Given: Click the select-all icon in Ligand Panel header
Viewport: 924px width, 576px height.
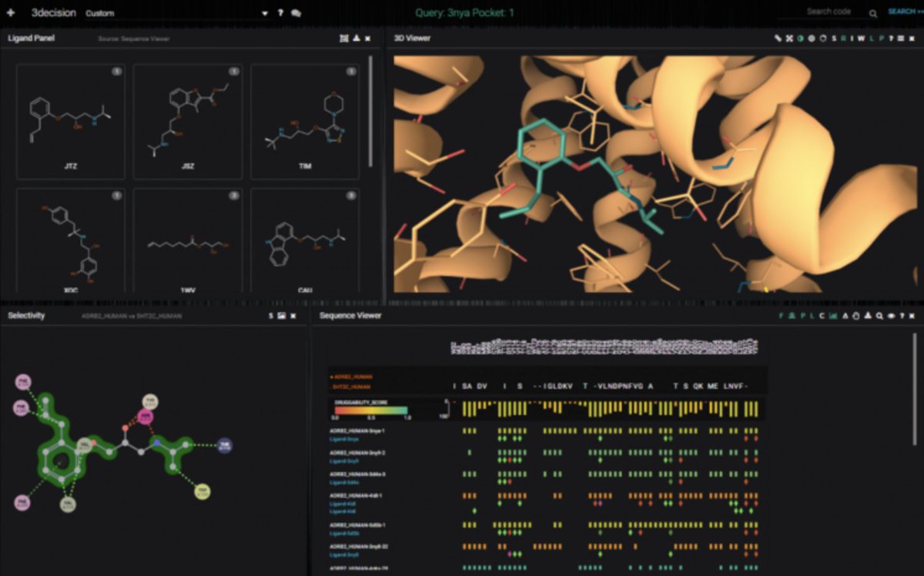Looking at the screenshot, I should click(x=343, y=39).
